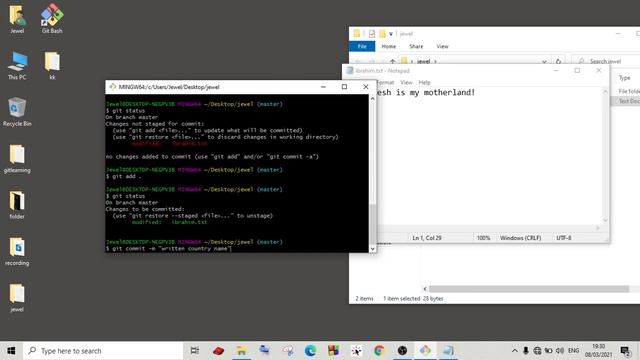The width and height of the screenshot is (640, 360).
Task: Switch to the OBS Studio taskbar icon
Action: [x=402, y=351]
